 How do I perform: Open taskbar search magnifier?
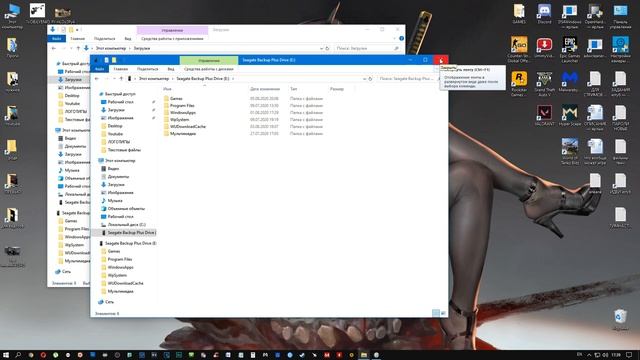click(18, 355)
